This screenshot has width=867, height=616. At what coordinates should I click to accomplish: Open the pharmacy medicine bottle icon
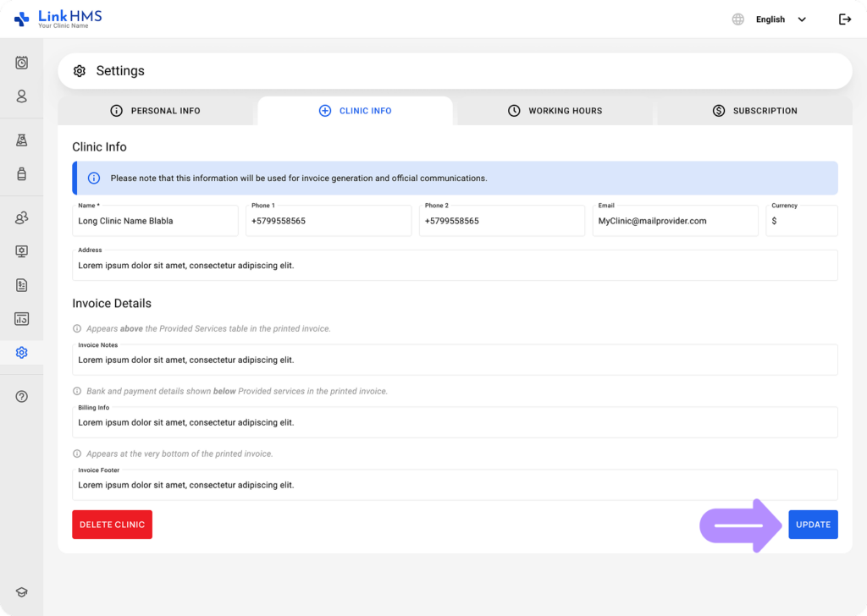pos(21,173)
